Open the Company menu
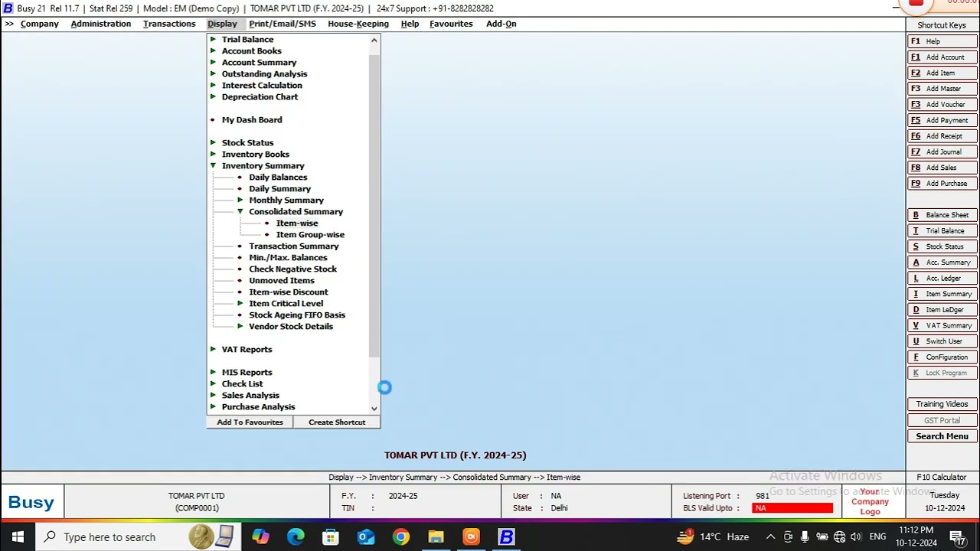 tap(39, 24)
